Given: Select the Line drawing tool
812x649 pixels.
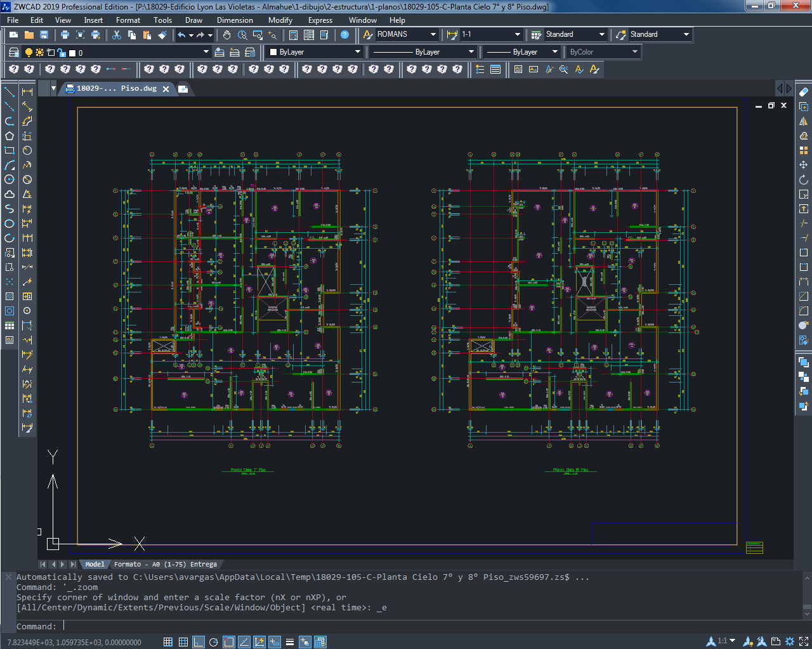Looking at the screenshot, I should click(x=10, y=92).
